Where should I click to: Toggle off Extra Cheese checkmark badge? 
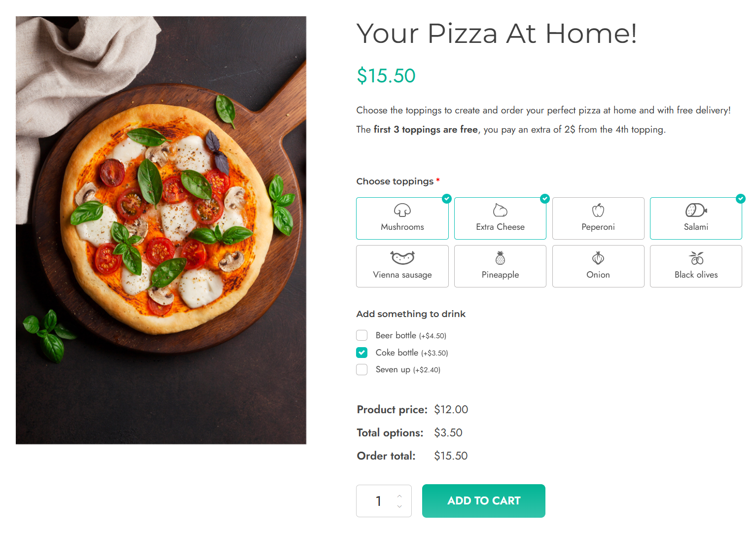point(544,199)
